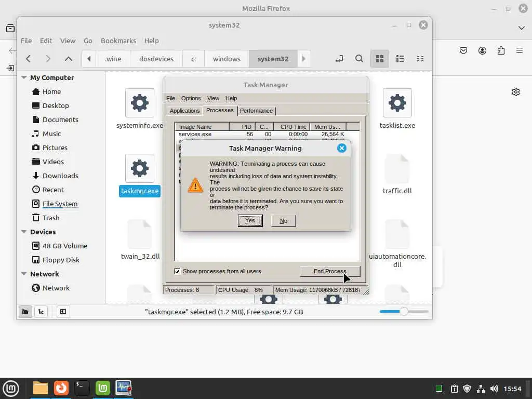This screenshot has width=532, height=399.
Task: Open Task Manager Options menu
Action: tap(191, 98)
